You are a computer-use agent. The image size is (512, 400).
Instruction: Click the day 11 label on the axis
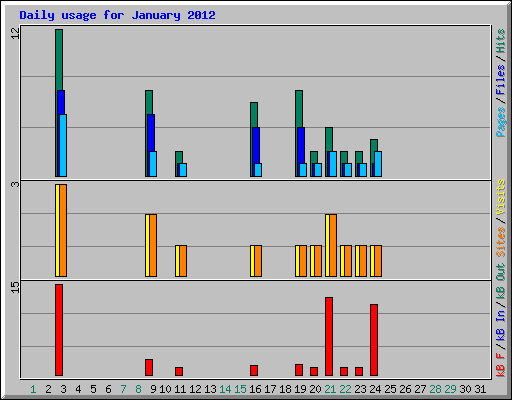(180, 389)
